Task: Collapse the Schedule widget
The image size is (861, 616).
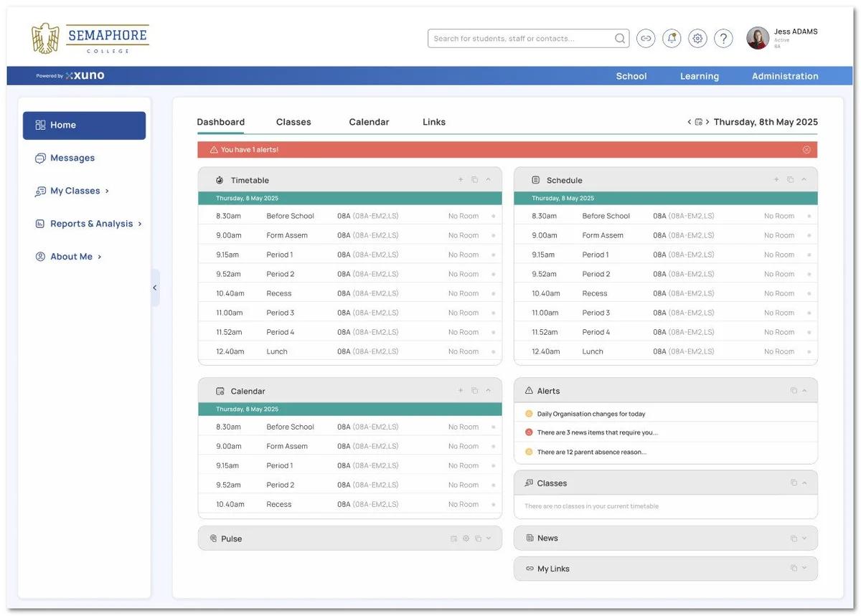Action: 804,180
